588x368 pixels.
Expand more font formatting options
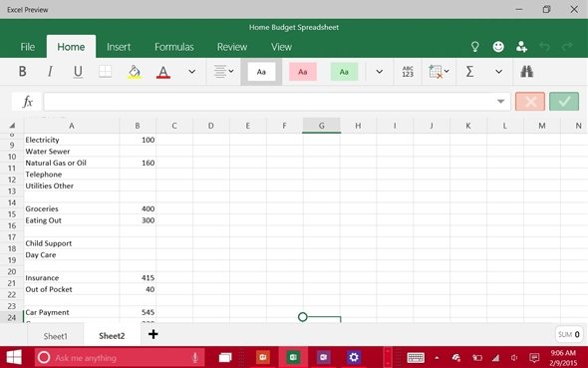pos(191,71)
